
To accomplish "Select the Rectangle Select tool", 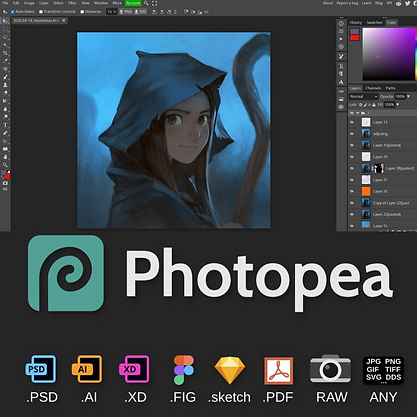I will tap(5, 29).
